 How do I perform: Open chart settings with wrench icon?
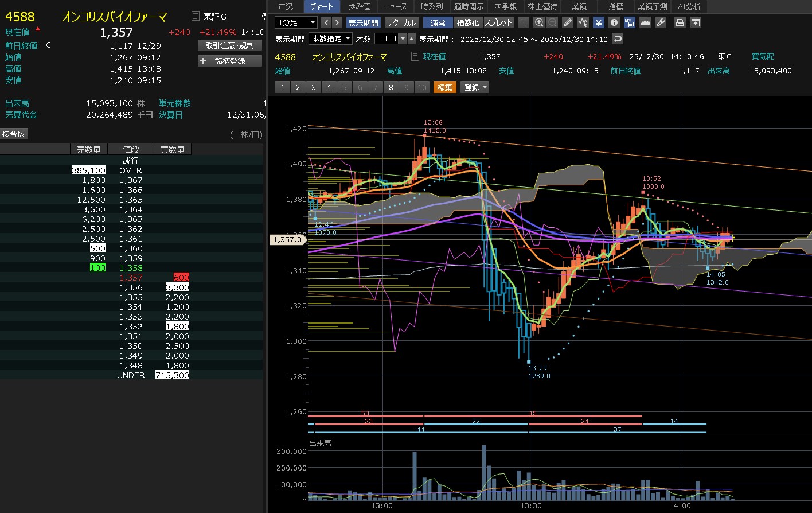660,22
